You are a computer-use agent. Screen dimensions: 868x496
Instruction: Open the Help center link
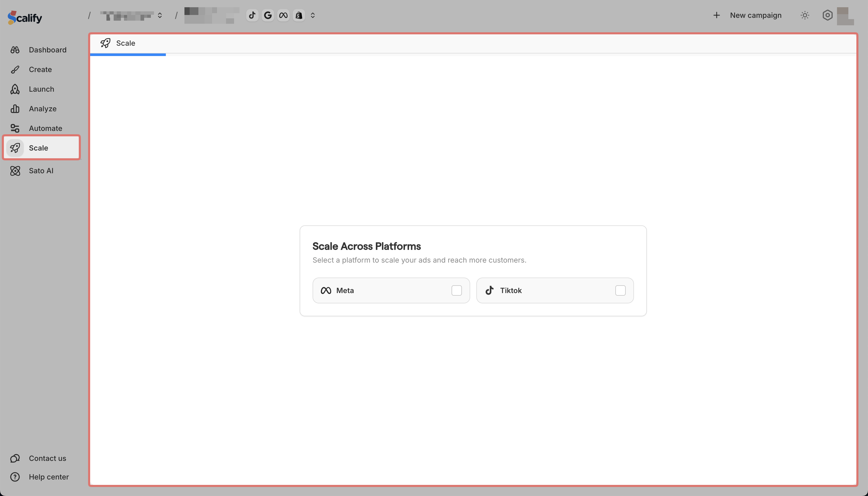(48, 477)
